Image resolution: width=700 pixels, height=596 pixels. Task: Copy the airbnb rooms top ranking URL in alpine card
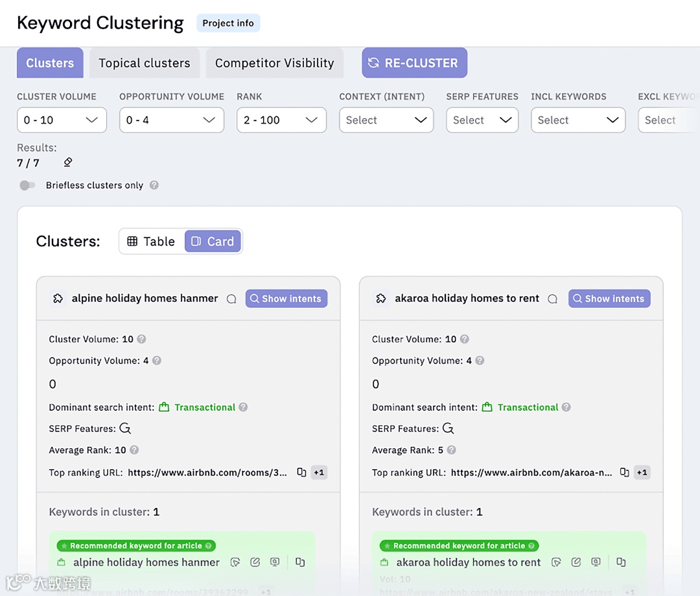click(x=301, y=472)
